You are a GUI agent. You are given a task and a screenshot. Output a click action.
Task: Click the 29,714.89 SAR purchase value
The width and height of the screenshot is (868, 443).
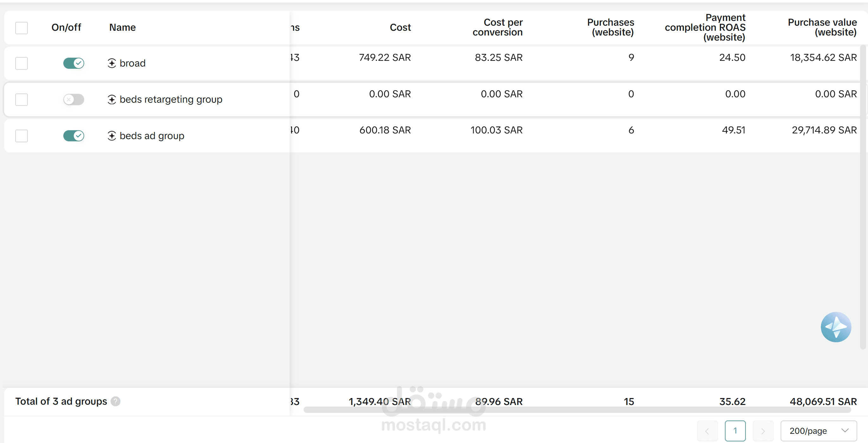(x=824, y=130)
